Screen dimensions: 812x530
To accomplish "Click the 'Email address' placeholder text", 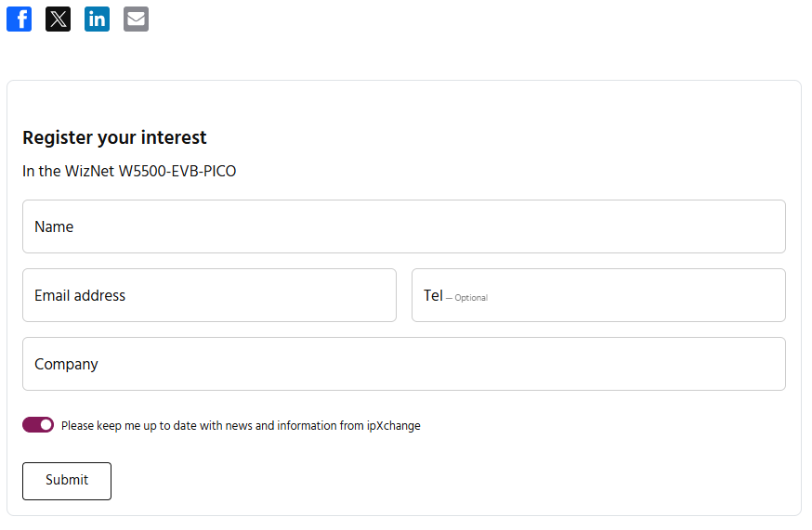I will point(80,295).
